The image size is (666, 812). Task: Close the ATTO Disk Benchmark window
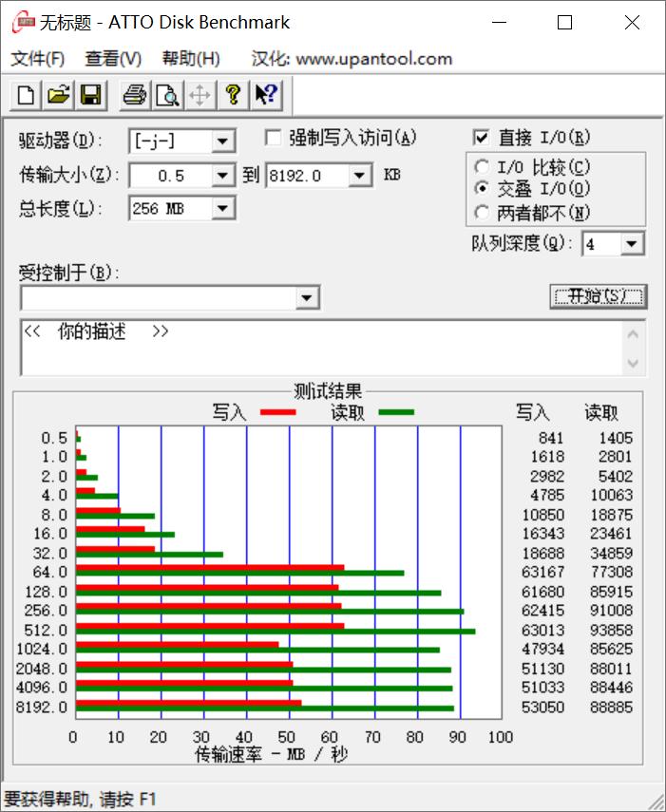(632, 22)
